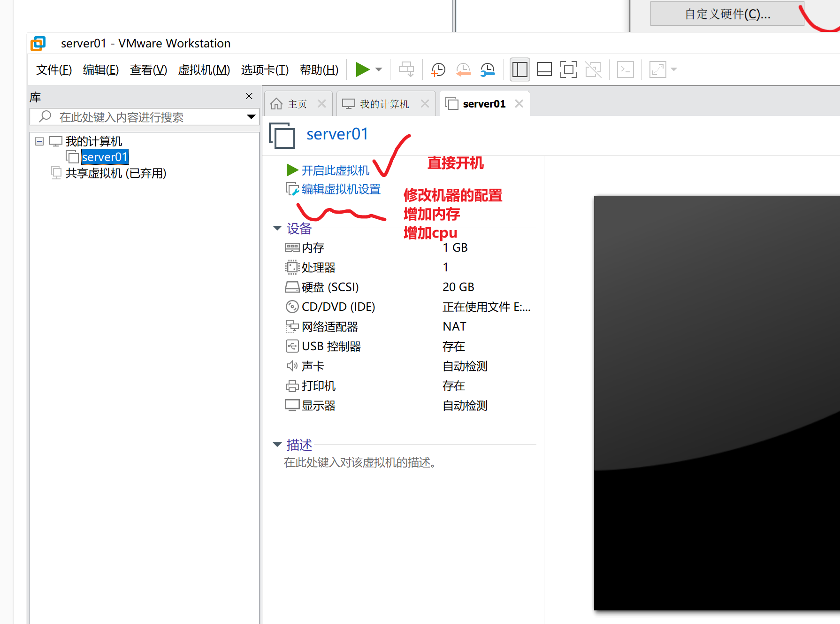Click the 20 GB hard disk value
The image size is (840, 624).
[x=458, y=287]
